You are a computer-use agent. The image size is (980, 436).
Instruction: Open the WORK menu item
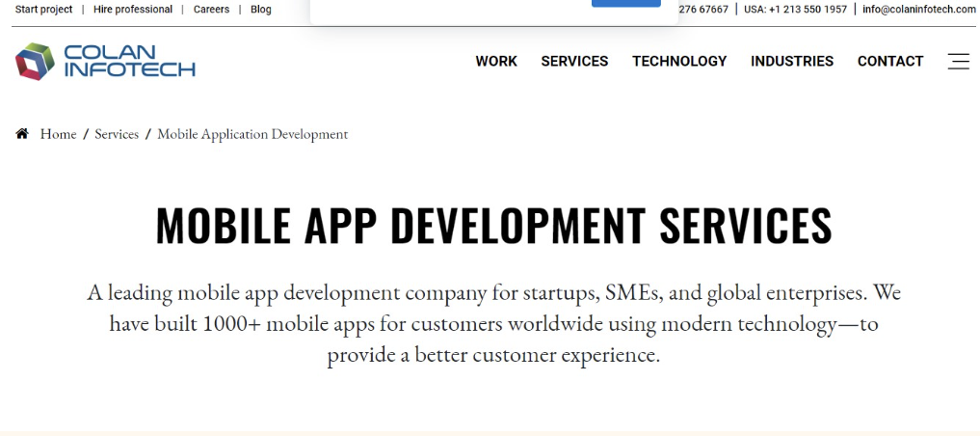pos(495,61)
